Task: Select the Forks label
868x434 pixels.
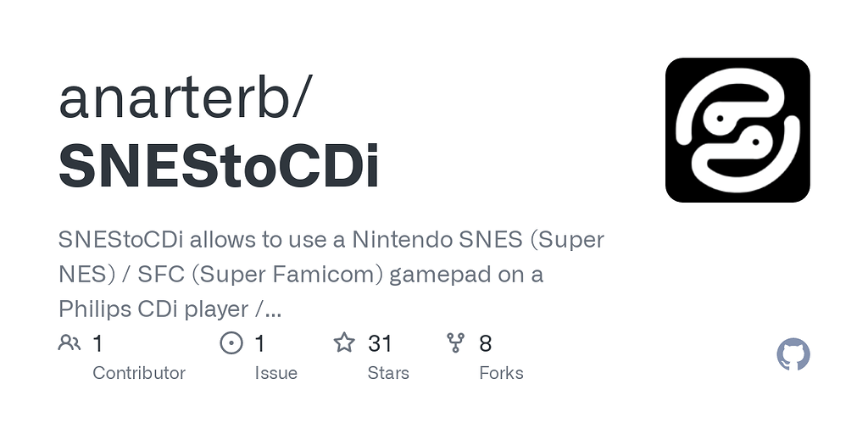Action: point(501,373)
